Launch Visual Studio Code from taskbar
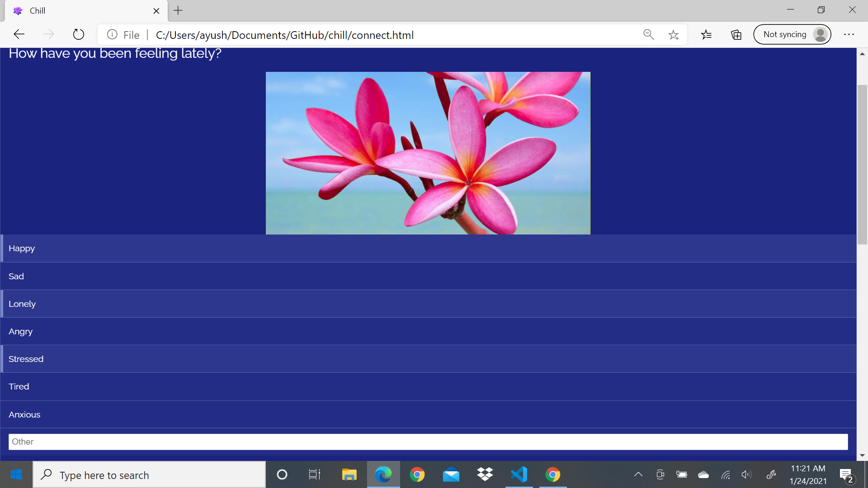This screenshot has width=868, height=488. [519, 474]
